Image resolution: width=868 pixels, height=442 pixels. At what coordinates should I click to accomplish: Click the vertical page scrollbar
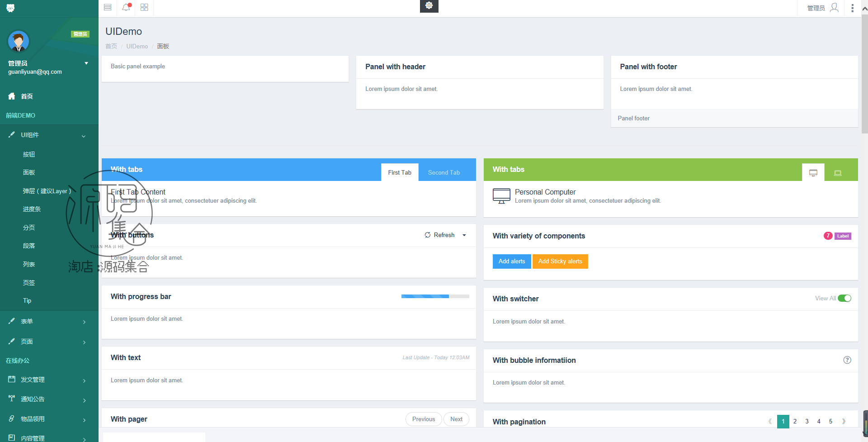click(864, 75)
